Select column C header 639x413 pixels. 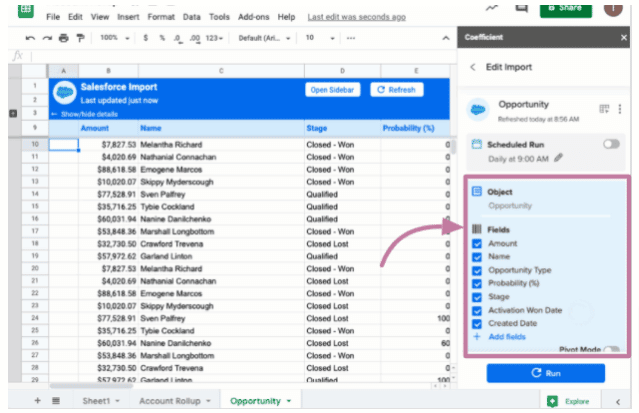(221, 71)
